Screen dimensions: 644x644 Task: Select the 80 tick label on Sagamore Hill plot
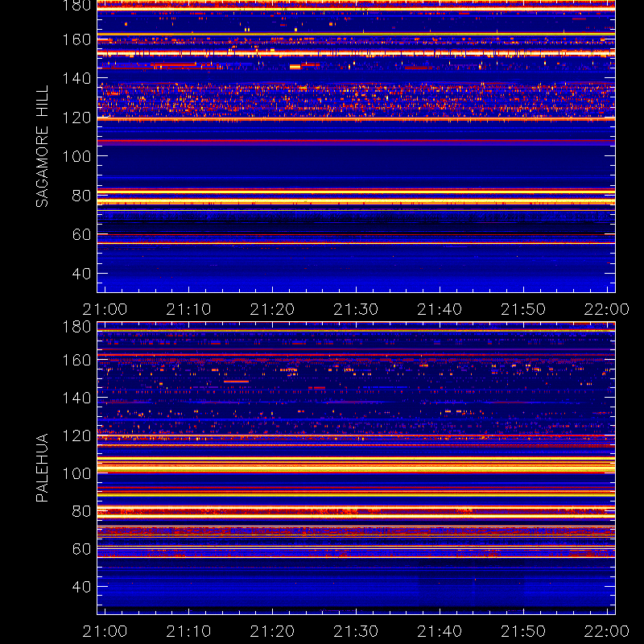(x=81, y=195)
